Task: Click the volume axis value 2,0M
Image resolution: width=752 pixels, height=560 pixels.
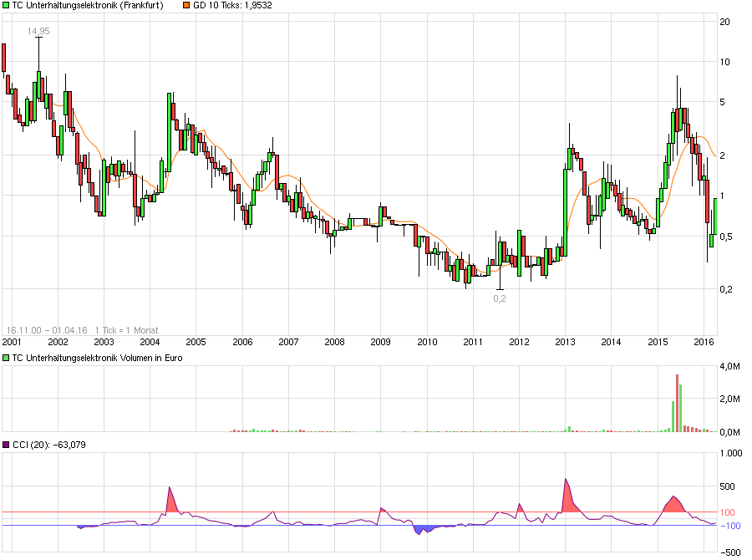Action: tap(730, 400)
